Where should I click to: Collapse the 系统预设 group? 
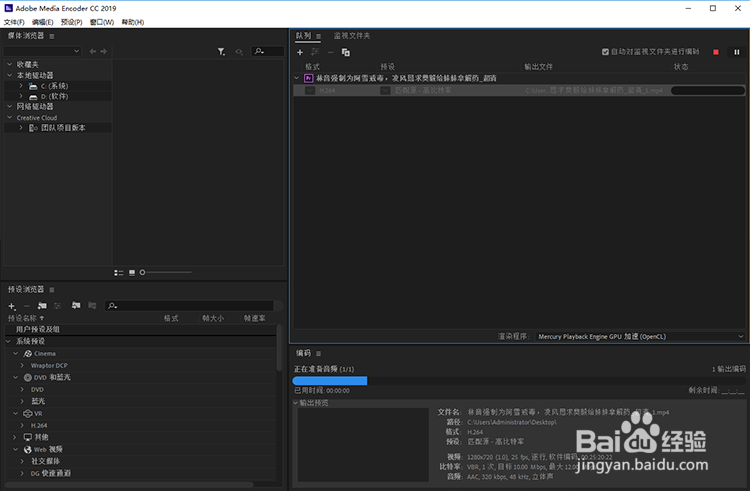point(8,341)
